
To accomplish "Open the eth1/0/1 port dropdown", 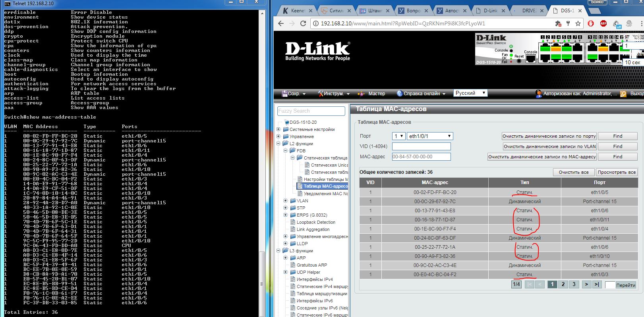I will [430, 136].
